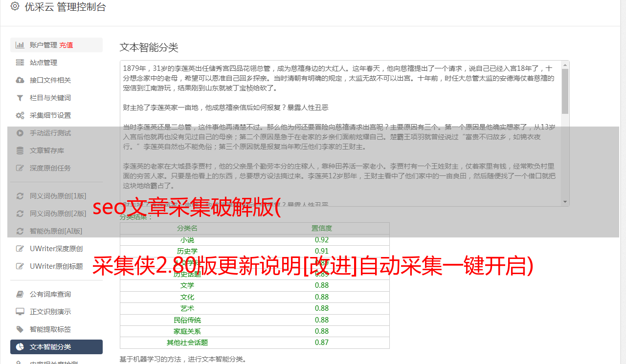
Task: Open the UWriter原创标题 menu item
Action: (56, 266)
